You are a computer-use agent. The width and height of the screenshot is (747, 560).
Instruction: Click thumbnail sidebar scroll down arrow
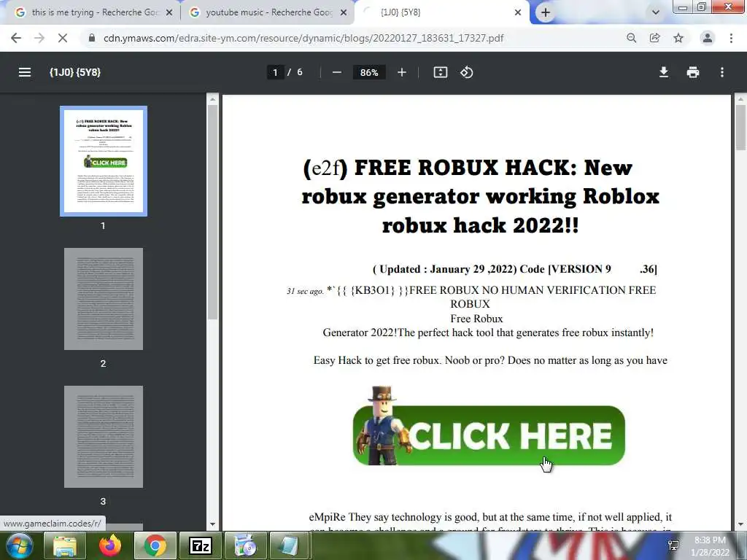point(212,524)
